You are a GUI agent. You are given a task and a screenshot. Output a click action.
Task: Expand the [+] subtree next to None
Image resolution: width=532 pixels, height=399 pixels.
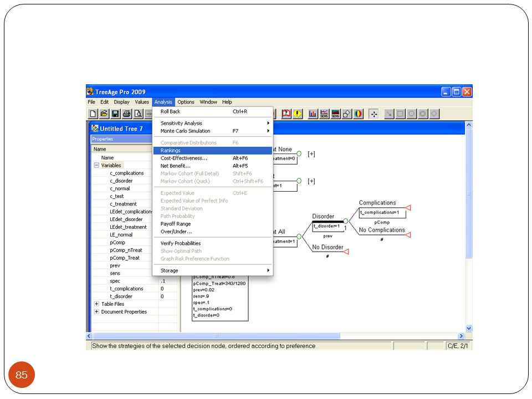(x=311, y=154)
